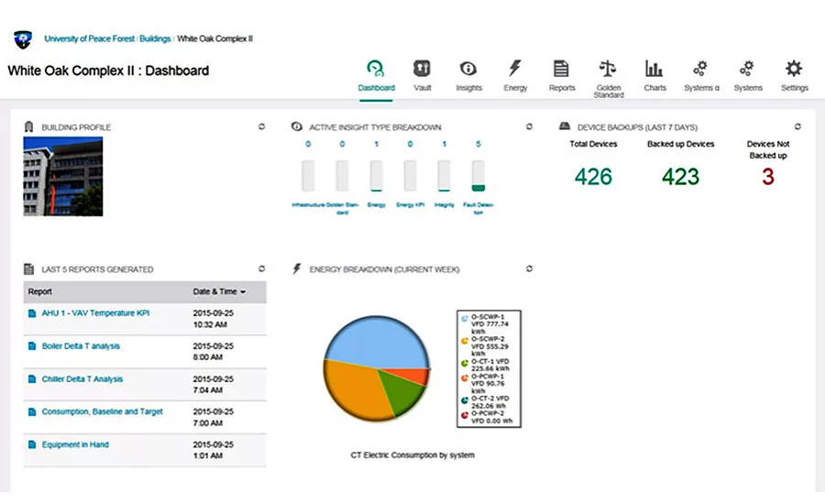This screenshot has width=825, height=504.
Task: Refresh Device Backups panel
Action: [x=797, y=126]
